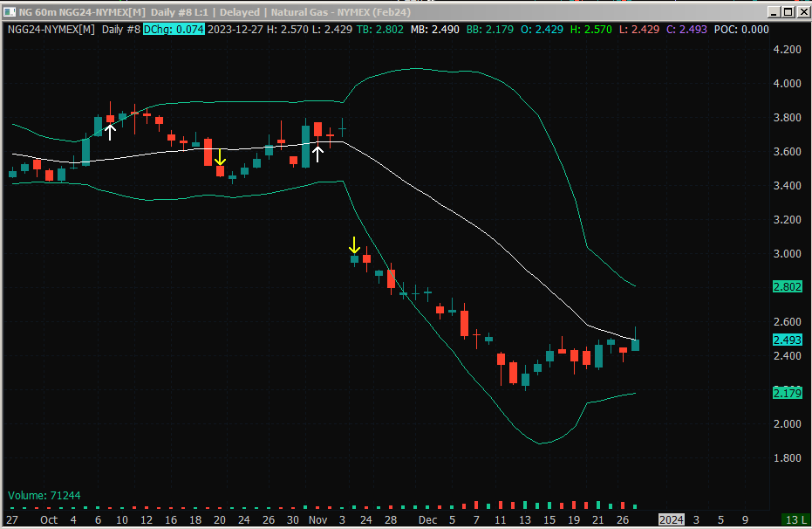Image resolution: width=812 pixels, height=529 pixels.
Task: Click the 2.000 price axis label
Action: (787, 424)
